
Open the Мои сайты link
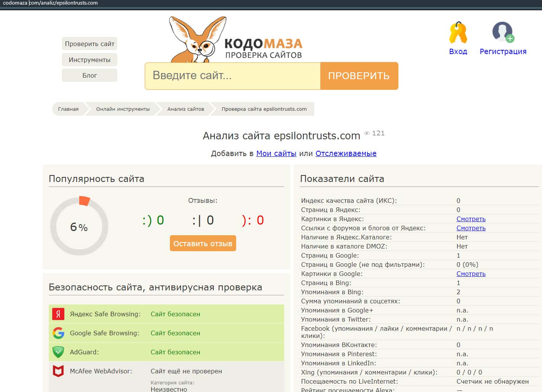276,153
